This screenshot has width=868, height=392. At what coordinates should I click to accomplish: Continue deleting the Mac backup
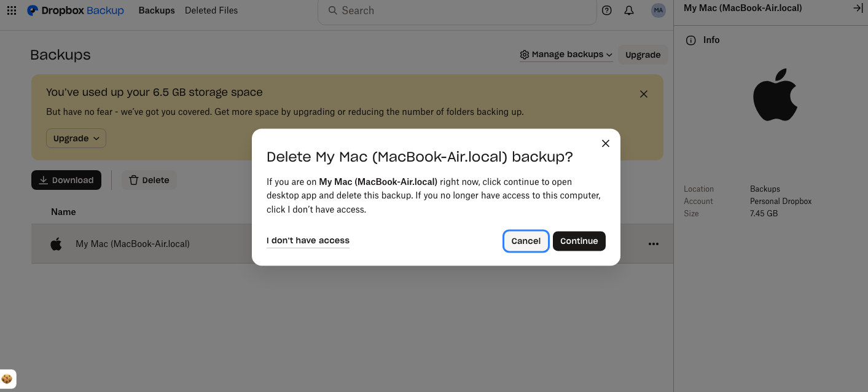pyautogui.click(x=579, y=241)
